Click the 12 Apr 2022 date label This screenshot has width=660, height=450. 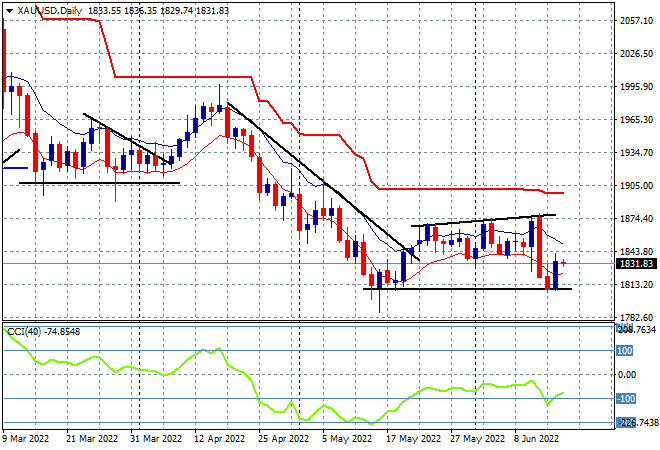tap(219, 439)
